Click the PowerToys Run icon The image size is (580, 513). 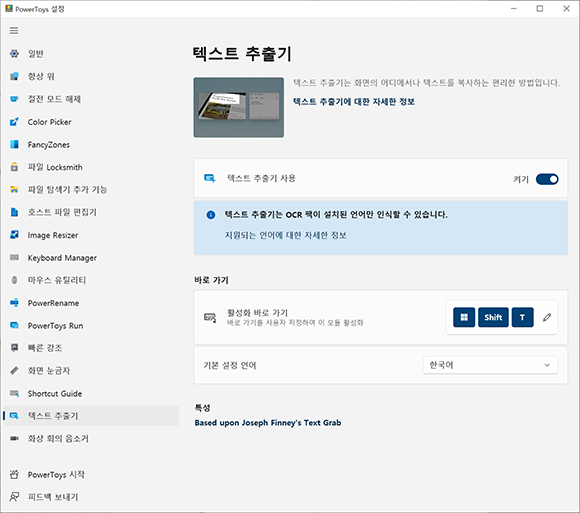click(x=14, y=325)
